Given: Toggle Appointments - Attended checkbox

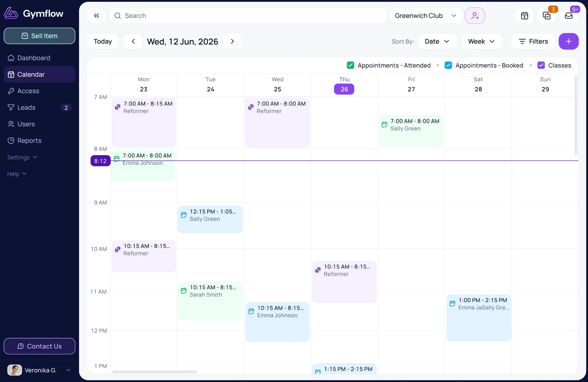Looking at the screenshot, I should coord(350,65).
